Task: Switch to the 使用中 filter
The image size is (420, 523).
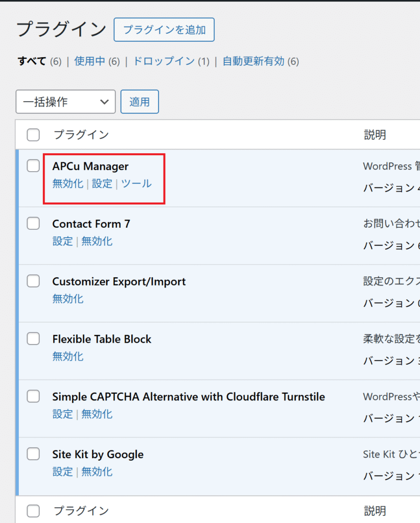Action: (89, 61)
